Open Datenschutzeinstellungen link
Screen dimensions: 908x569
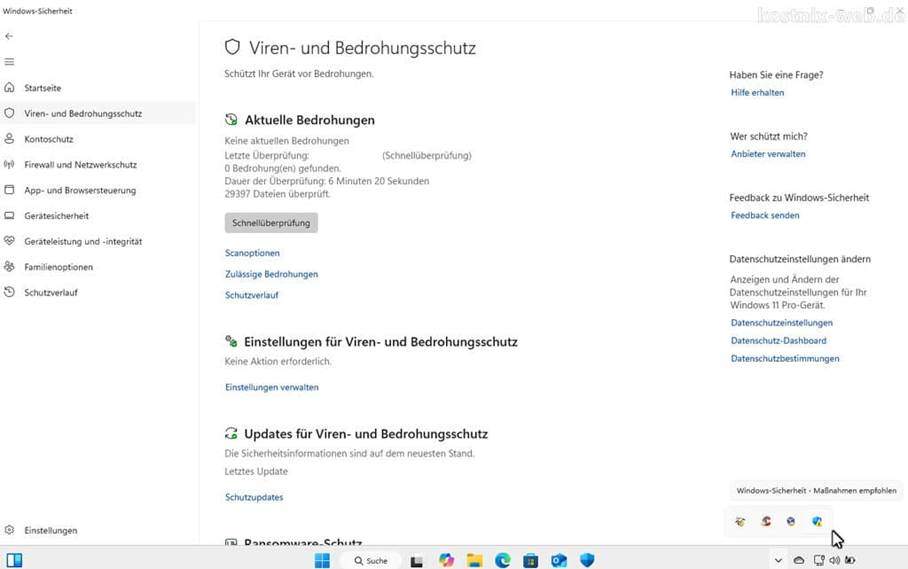click(x=781, y=323)
